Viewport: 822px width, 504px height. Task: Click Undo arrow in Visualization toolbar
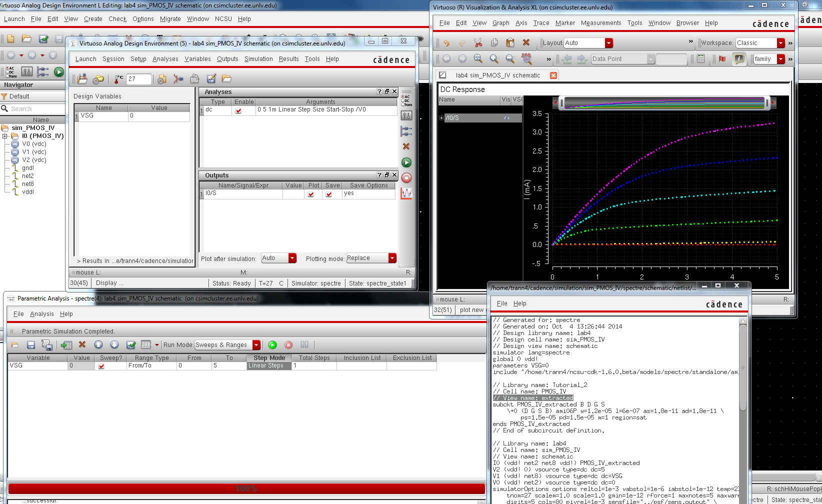point(446,43)
